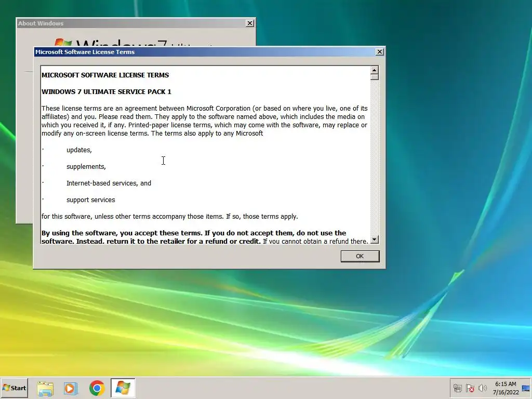This screenshot has width=532, height=399.
Task: Launch Windows Media Player from the taskbar
Action: click(71, 388)
